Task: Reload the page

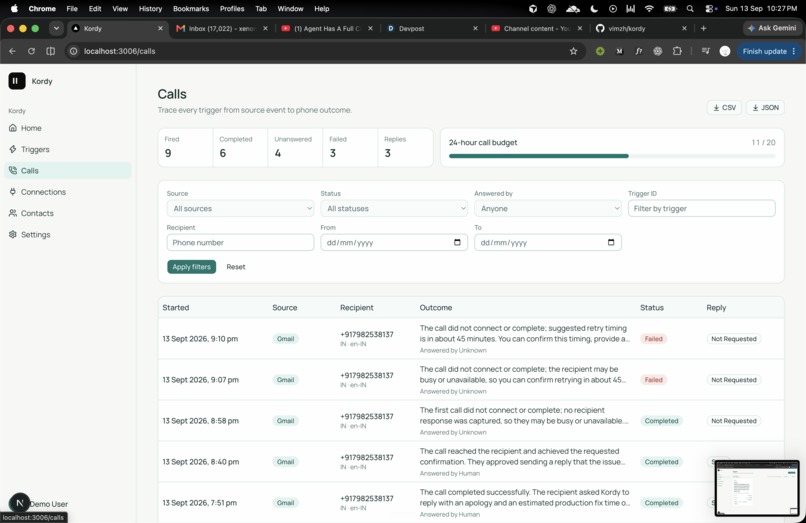Action: [x=31, y=51]
